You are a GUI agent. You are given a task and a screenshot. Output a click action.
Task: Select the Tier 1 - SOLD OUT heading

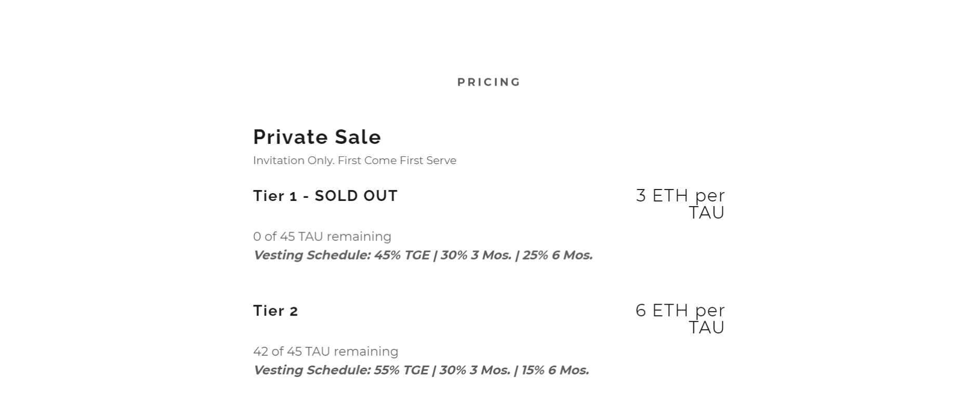(x=325, y=196)
